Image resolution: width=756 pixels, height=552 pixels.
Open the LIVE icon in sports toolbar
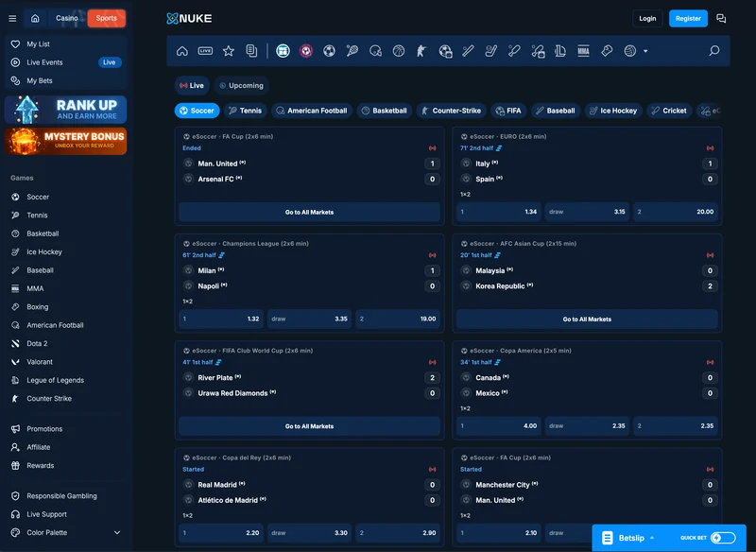205,51
